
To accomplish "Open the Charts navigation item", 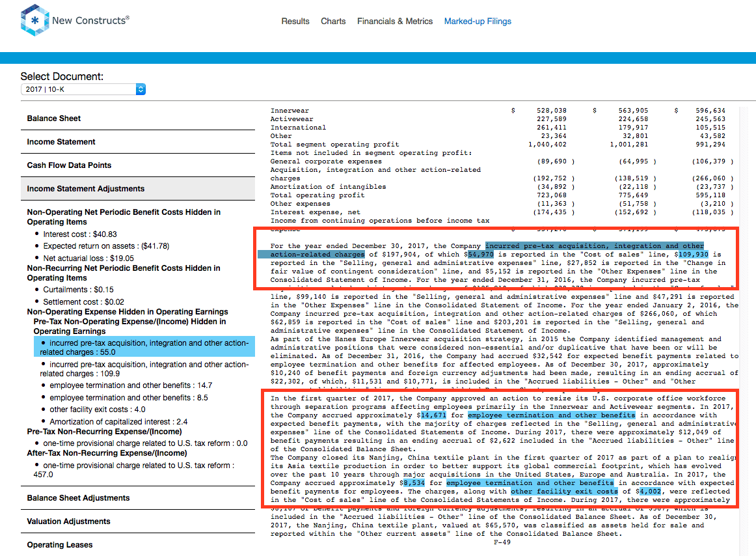I will tap(333, 21).
